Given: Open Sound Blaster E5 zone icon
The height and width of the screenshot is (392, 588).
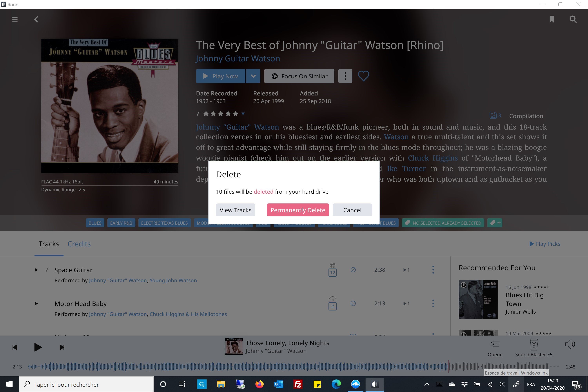Looking at the screenshot, I should tap(534, 345).
